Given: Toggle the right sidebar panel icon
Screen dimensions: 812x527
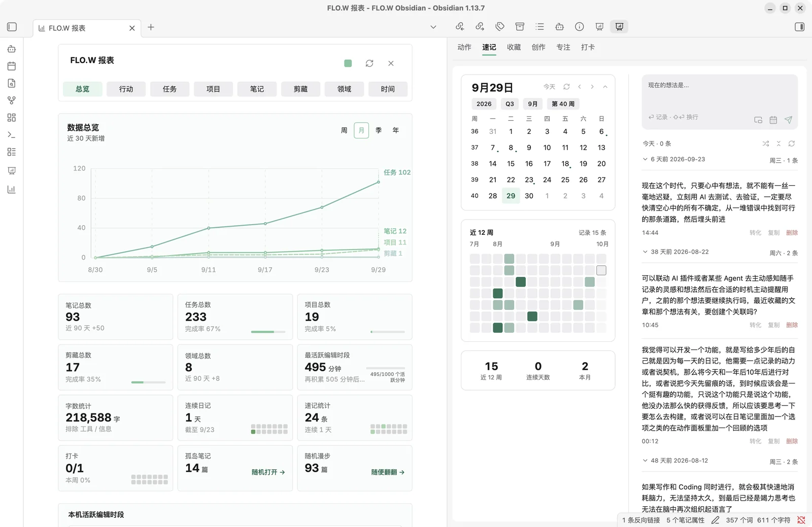Looking at the screenshot, I should pyautogui.click(x=799, y=27).
